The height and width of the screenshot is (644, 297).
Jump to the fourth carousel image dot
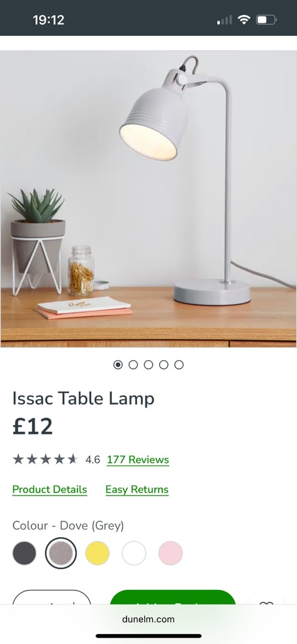click(x=164, y=365)
